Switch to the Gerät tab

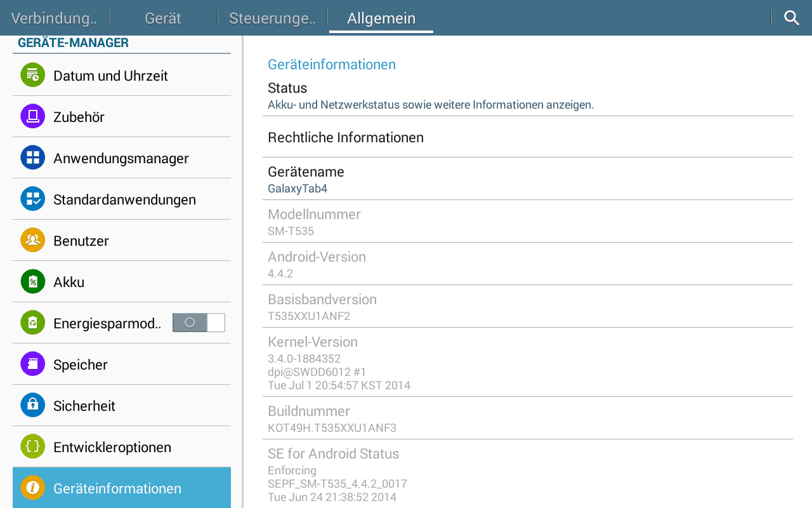163,18
